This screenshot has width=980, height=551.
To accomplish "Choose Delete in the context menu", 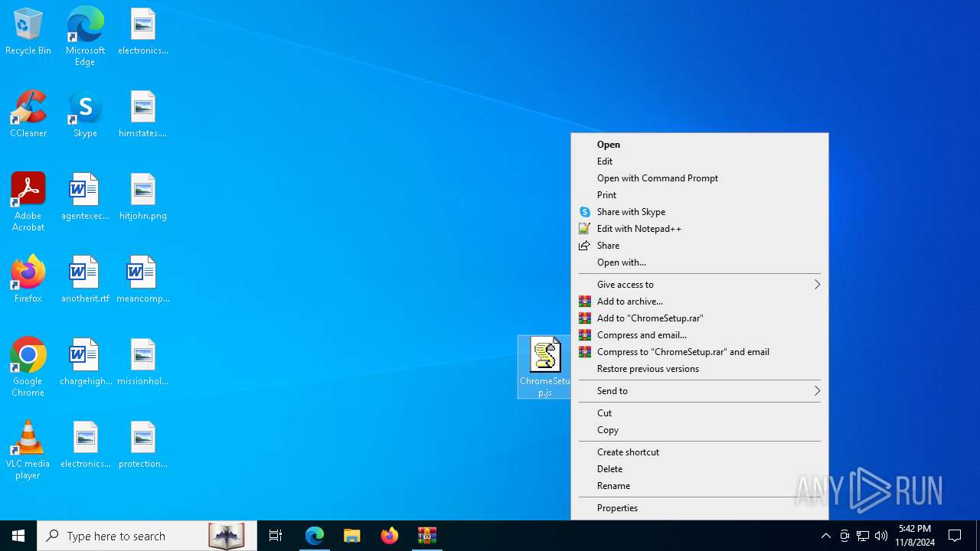I will [x=700, y=469].
